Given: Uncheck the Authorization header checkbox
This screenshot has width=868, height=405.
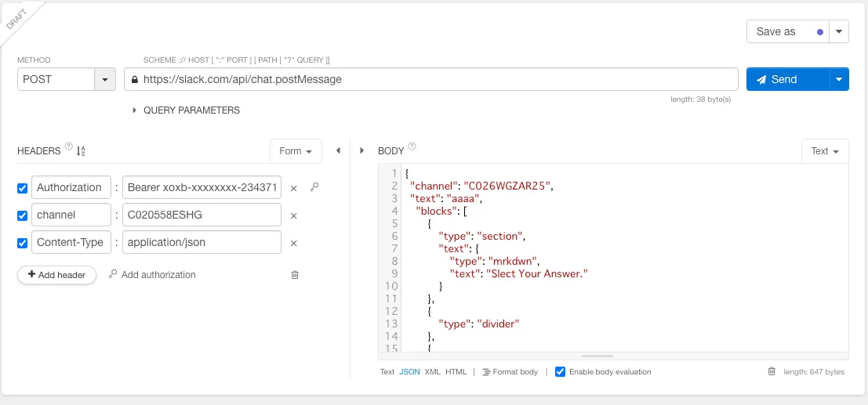Looking at the screenshot, I should [23, 188].
